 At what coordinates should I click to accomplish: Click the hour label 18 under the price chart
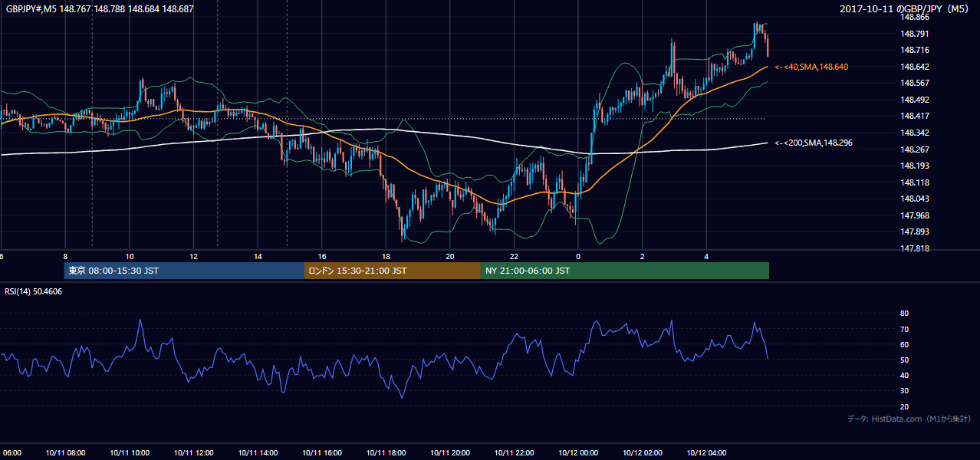coord(386,256)
